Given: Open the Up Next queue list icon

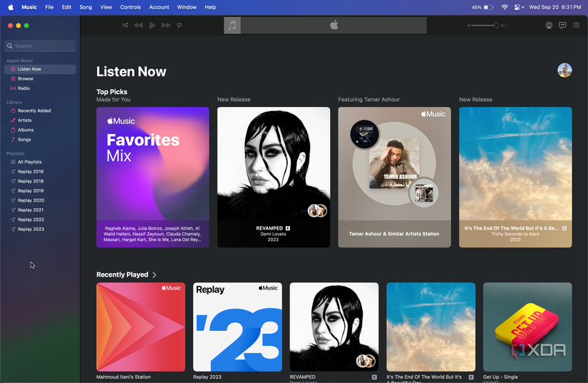Looking at the screenshot, I should (576, 25).
